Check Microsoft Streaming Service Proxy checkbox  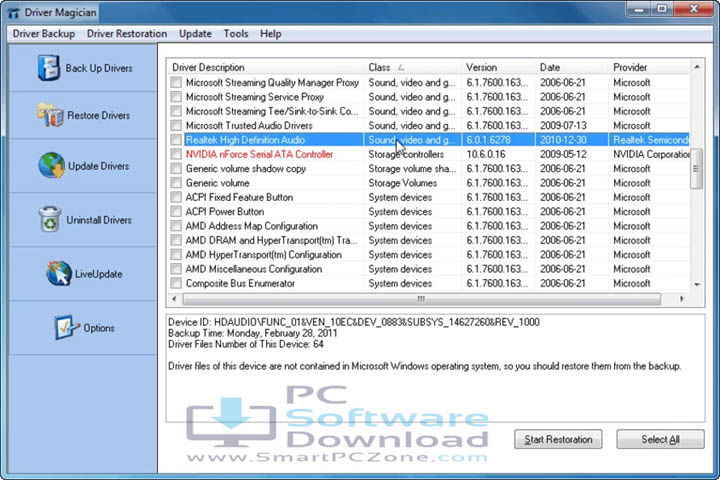tap(176, 97)
